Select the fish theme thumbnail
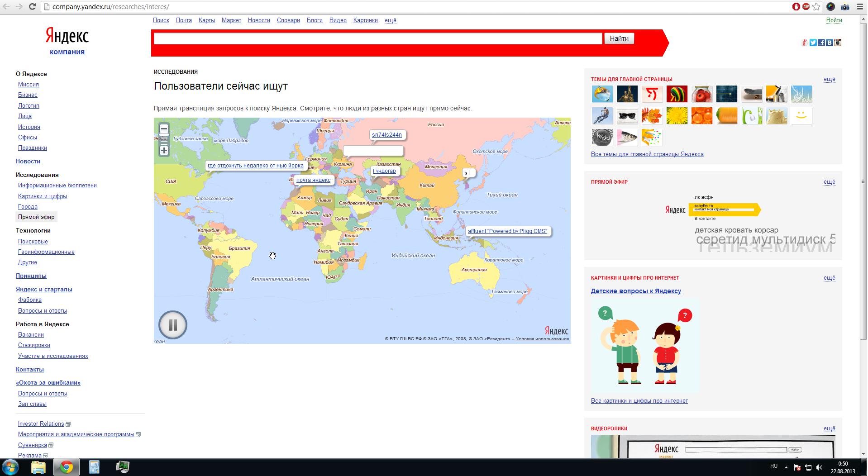Screen dimensions: 868x476 (627, 138)
